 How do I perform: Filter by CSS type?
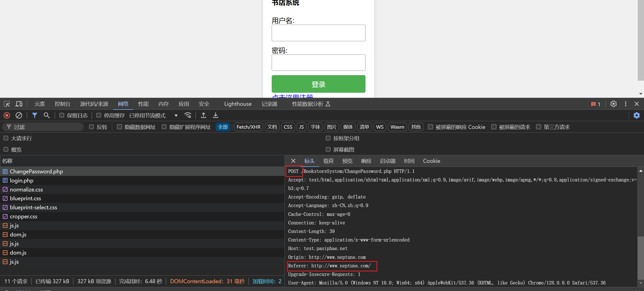pos(288,127)
